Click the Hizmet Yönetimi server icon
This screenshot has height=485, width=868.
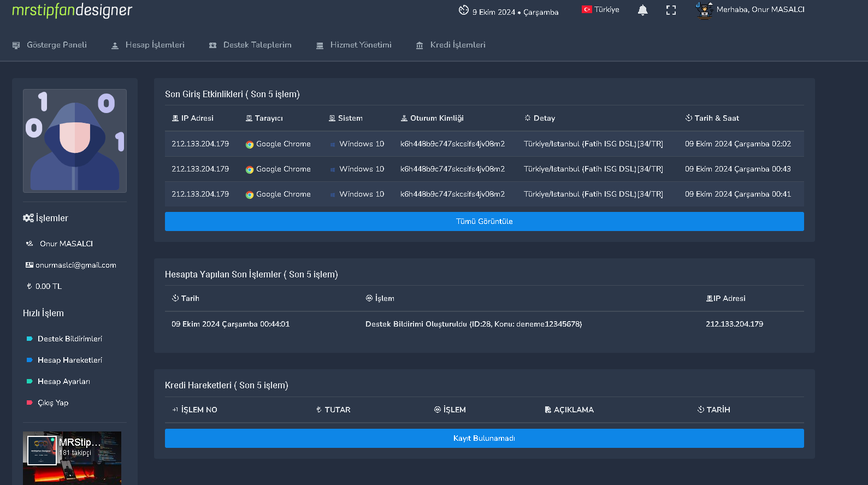[x=320, y=45]
